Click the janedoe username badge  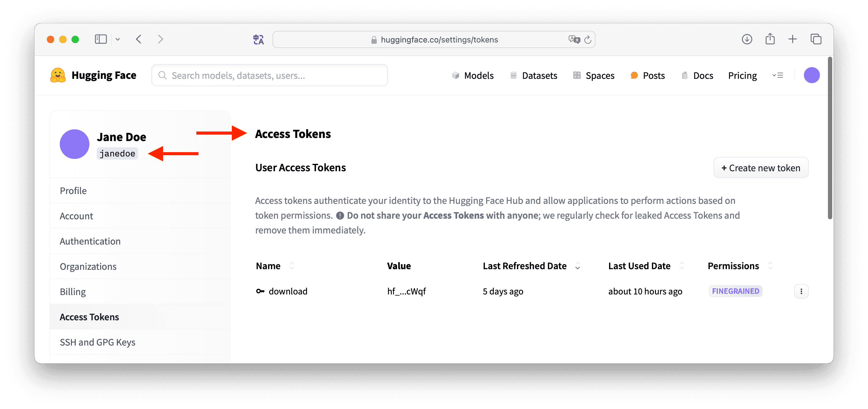click(117, 153)
